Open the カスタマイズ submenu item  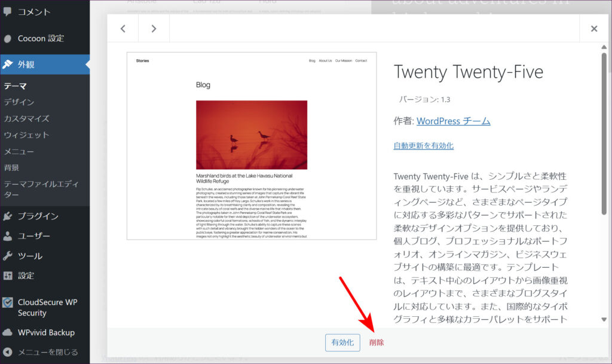click(26, 119)
